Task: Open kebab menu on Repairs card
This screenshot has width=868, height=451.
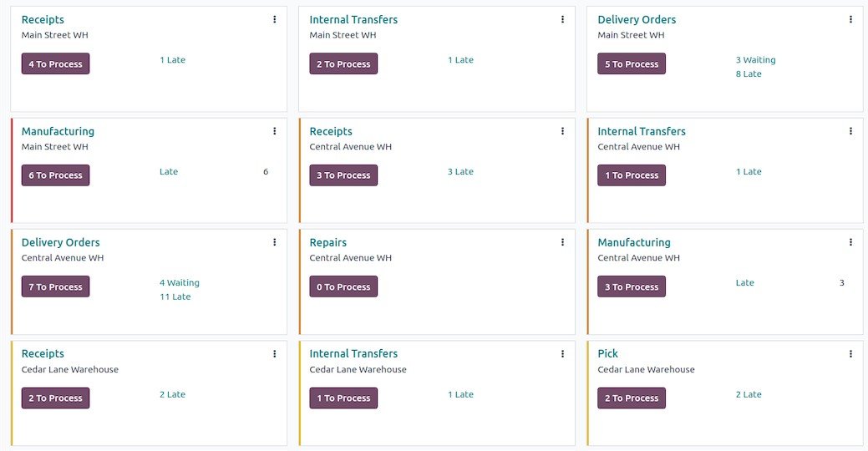Action: coord(563,242)
